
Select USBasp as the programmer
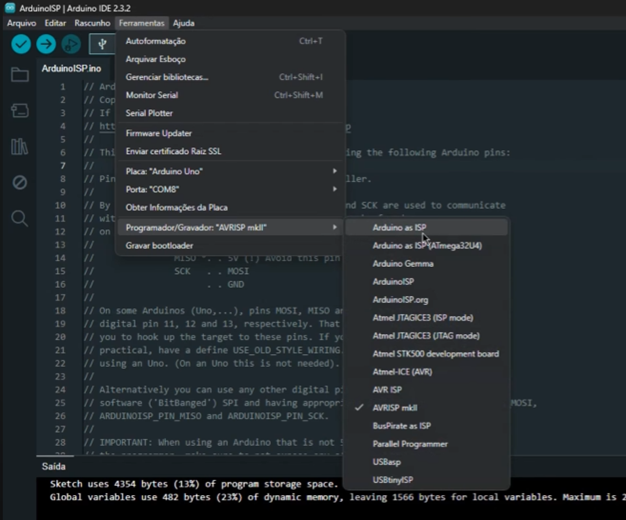click(x=388, y=462)
